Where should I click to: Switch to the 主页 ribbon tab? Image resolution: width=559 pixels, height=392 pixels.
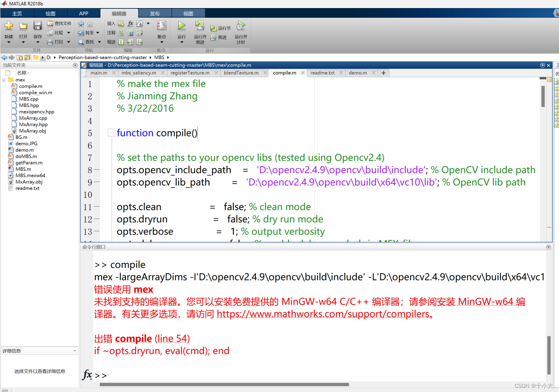17,13
